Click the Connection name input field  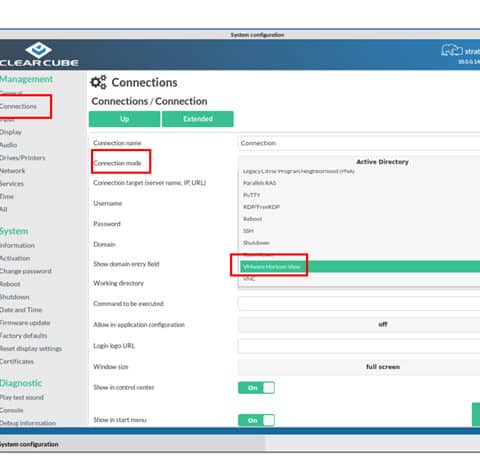click(x=359, y=143)
